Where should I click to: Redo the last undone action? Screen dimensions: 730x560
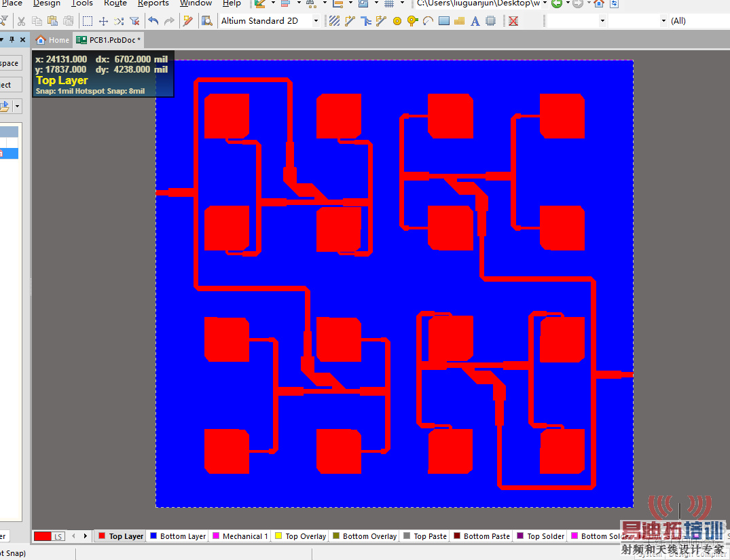point(170,21)
